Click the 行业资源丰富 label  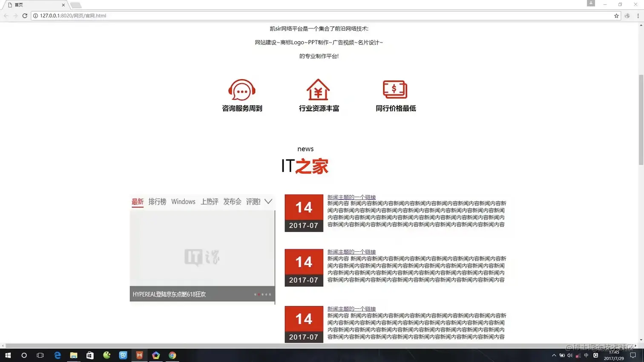319,108
